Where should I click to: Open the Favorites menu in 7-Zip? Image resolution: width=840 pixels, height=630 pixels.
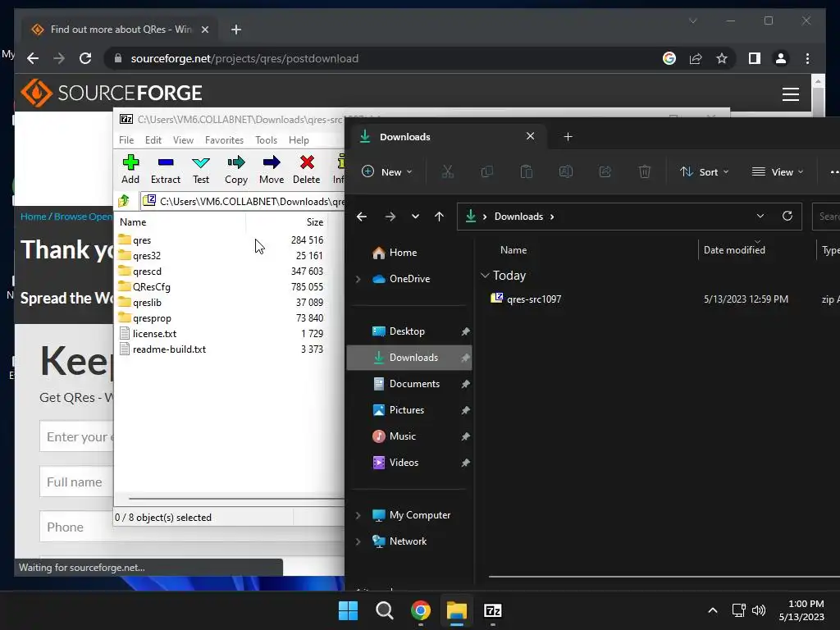click(224, 139)
